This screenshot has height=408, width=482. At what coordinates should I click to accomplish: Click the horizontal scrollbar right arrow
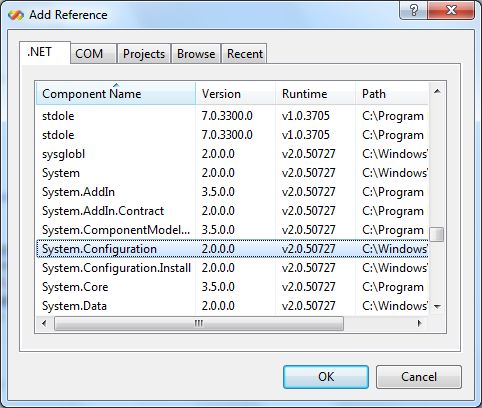point(419,323)
